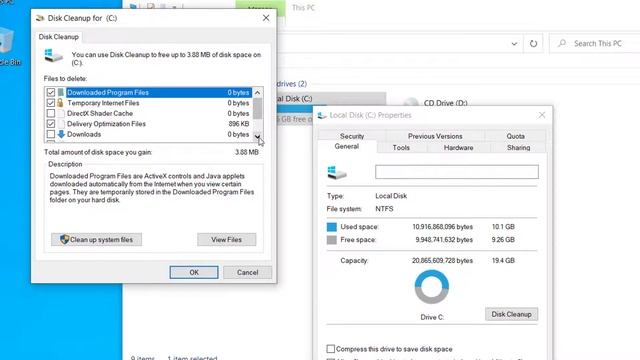Viewport: 640px width, 360px height.
Task: Click '1 item selected' in status bar
Action: pyautogui.click(x=192, y=358)
